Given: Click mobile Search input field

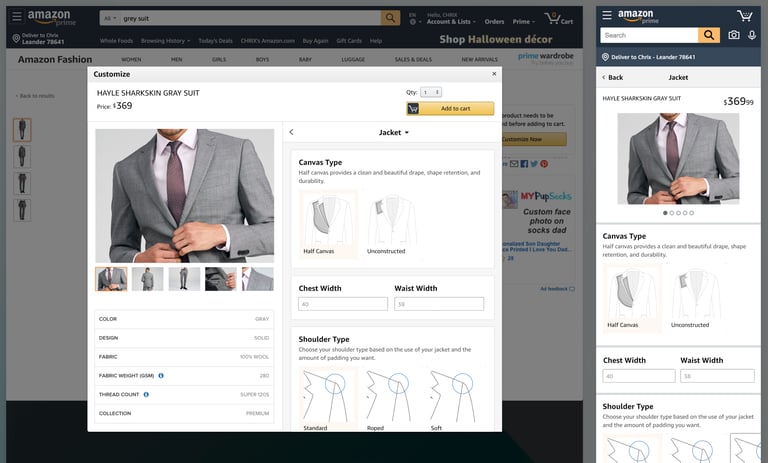Looking at the screenshot, I should pyautogui.click(x=649, y=35).
